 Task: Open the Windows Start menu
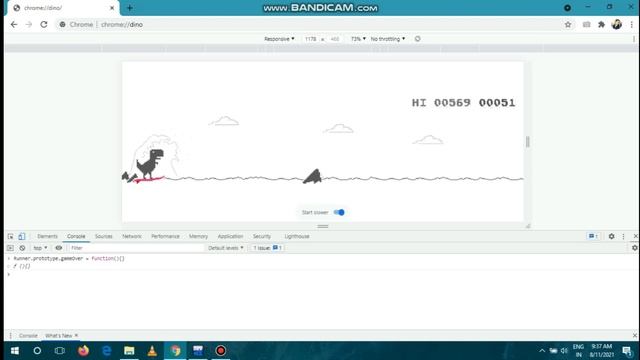[x=15, y=351]
